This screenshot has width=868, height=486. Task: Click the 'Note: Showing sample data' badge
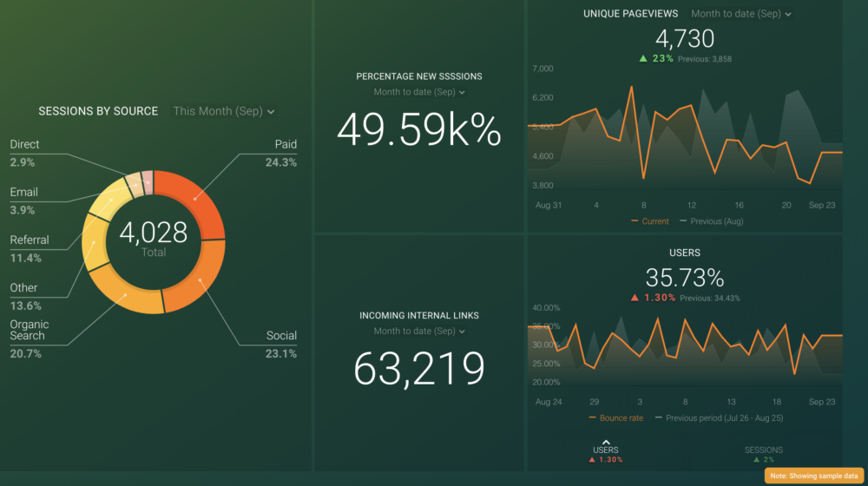click(x=813, y=476)
